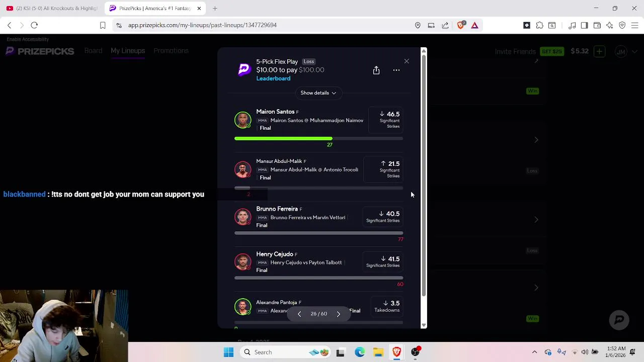The height and width of the screenshot is (362, 644).
Task: Open the Leaderboard link
Action: (273, 78)
